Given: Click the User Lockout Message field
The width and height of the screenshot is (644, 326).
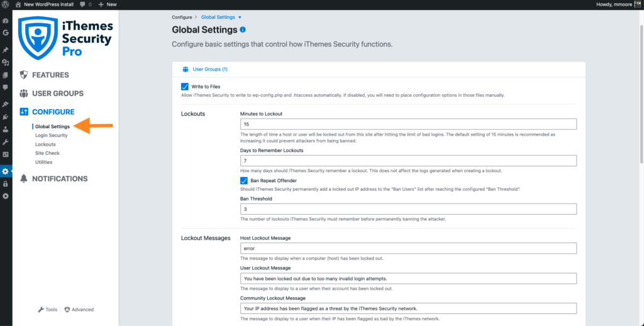Looking at the screenshot, I should point(408,278).
